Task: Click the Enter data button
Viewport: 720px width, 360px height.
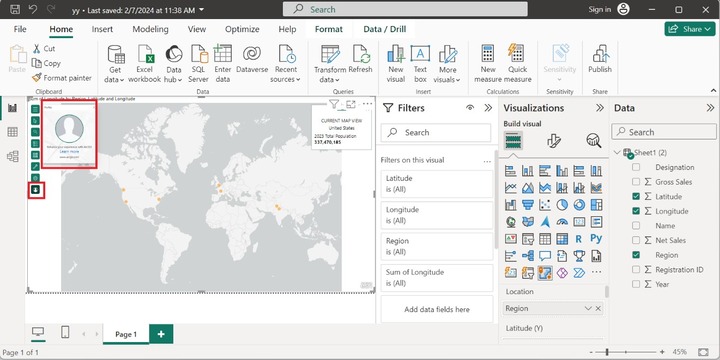Action: pos(223,64)
